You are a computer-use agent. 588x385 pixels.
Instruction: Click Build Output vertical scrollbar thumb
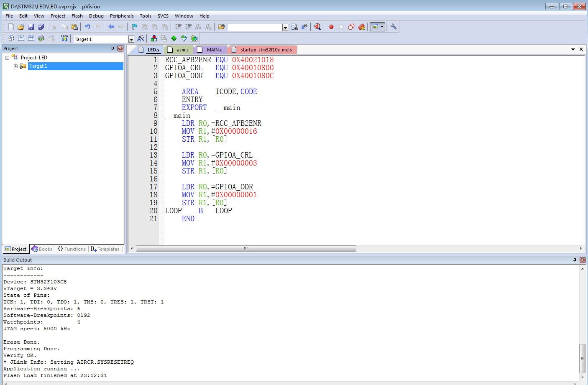click(582, 358)
